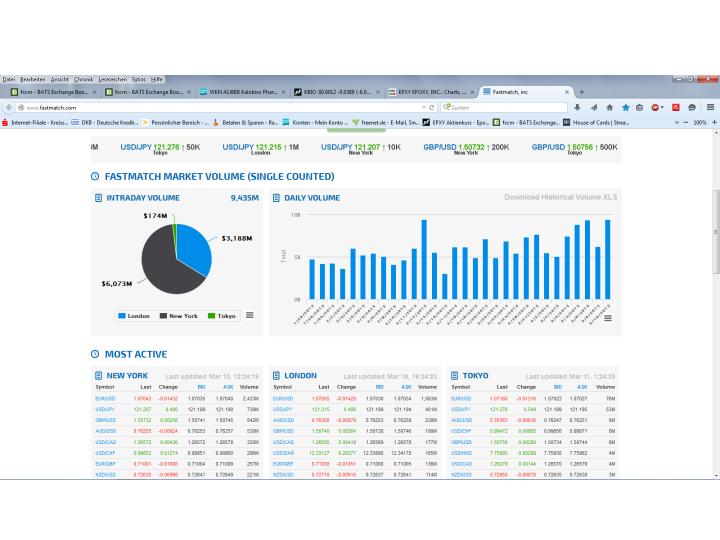
Task: Expand the URL bar history dropdown arrow
Action: (x=421, y=107)
